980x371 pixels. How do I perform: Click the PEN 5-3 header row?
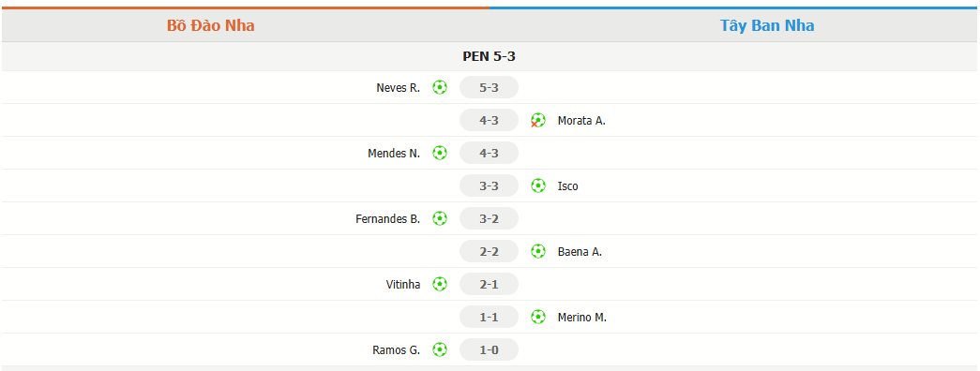click(x=490, y=56)
